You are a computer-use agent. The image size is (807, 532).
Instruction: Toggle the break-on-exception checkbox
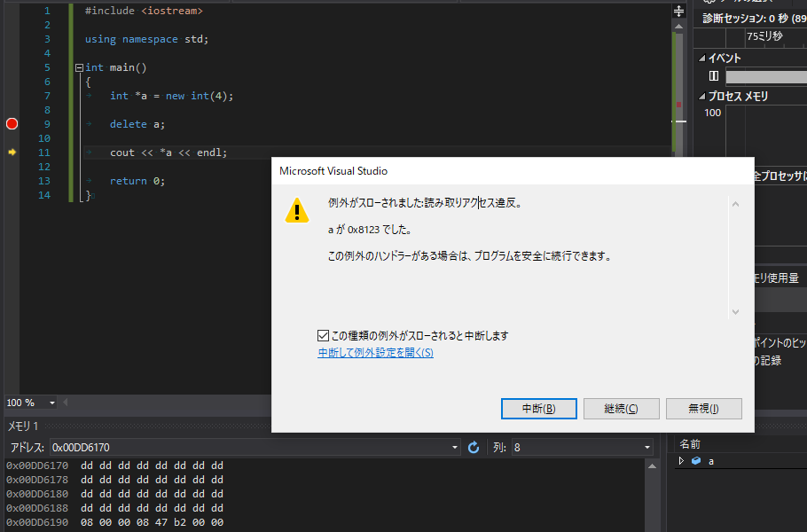click(323, 336)
